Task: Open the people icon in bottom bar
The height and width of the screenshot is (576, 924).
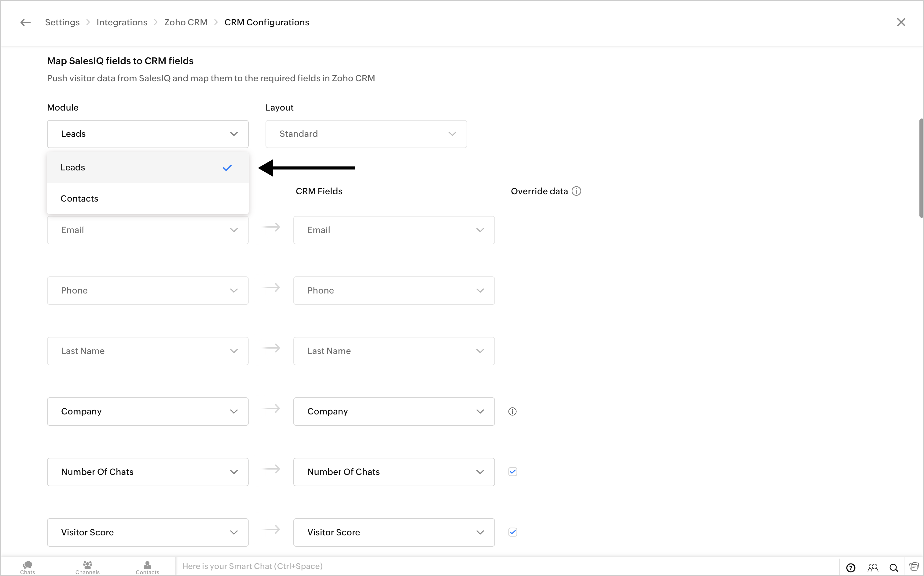Action: pos(873,568)
